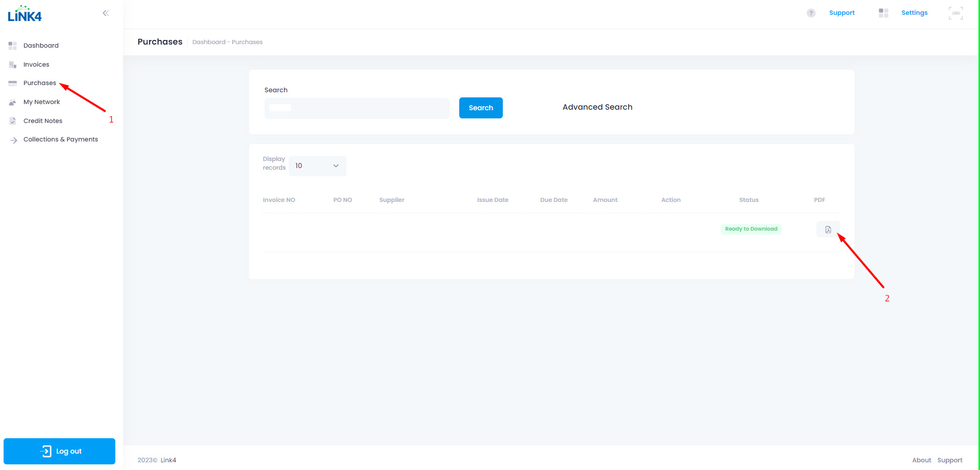Collapse the sidebar with double-chevron icon
Image resolution: width=980 pixels, height=470 pixels.
tap(106, 13)
